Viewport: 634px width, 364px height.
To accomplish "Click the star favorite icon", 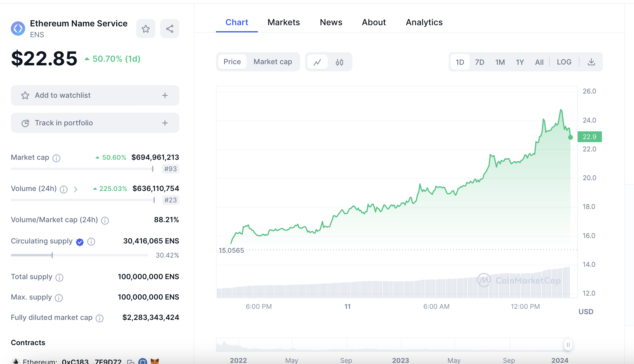I will coord(146,29).
